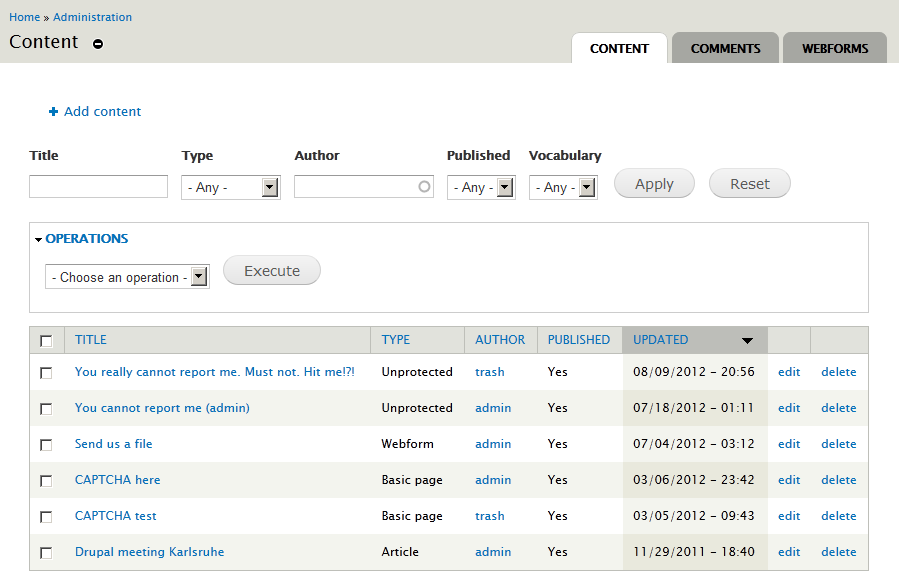Toggle the select-all checkbox in the table header
The image size is (899, 586).
(46, 340)
